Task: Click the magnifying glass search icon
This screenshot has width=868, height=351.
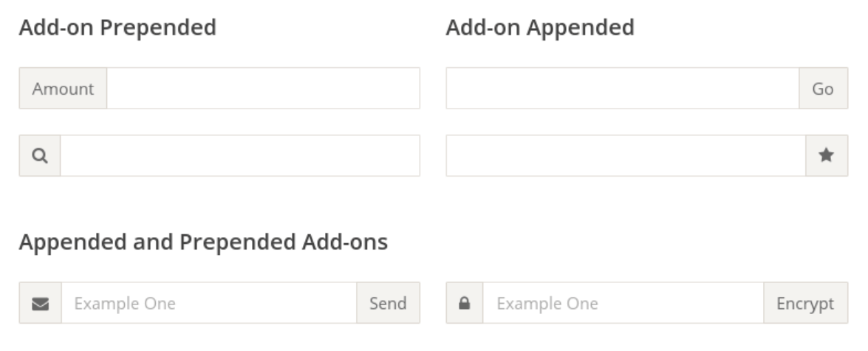Action: [x=40, y=156]
